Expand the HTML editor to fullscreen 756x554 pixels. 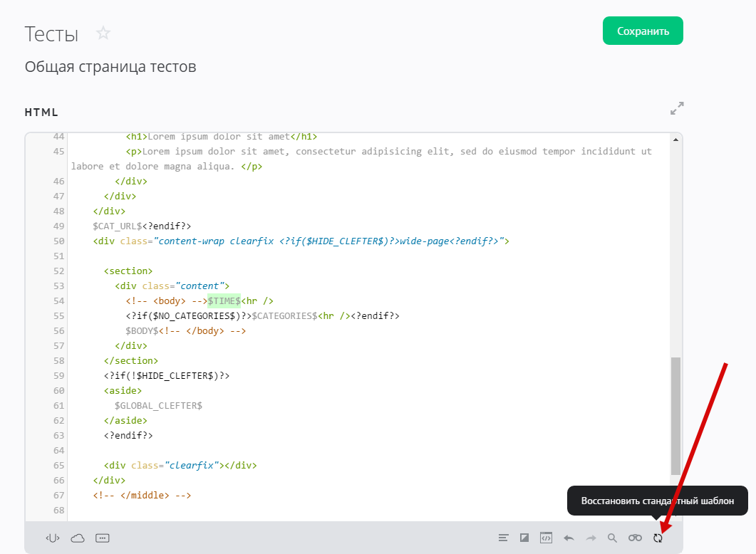pos(677,108)
